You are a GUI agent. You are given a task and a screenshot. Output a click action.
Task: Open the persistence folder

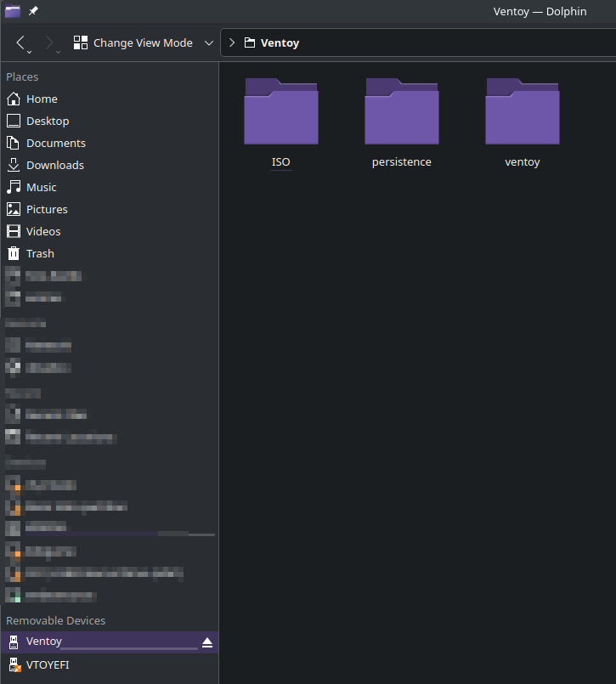pos(402,111)
